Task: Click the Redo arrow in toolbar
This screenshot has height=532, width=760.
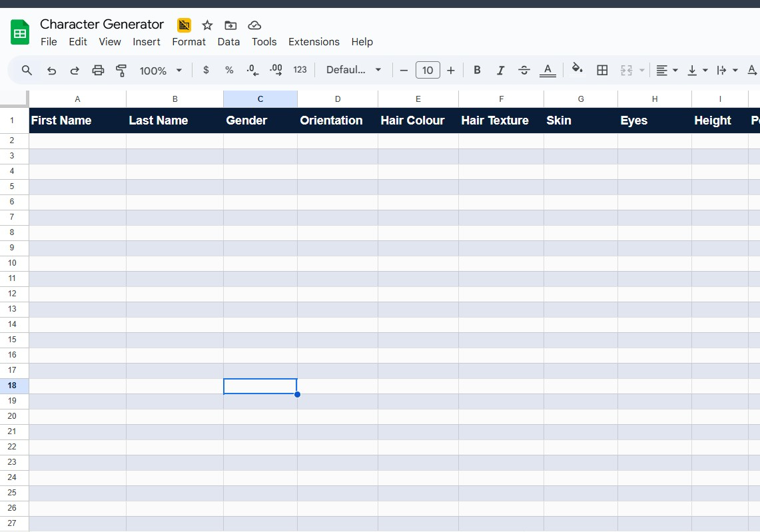Action: (x=75, y=70)
